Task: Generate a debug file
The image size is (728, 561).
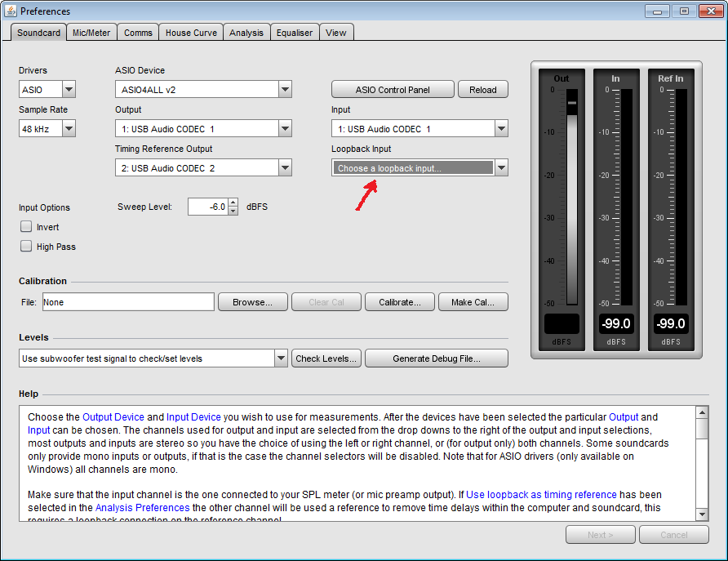Action: pos(437,358)
